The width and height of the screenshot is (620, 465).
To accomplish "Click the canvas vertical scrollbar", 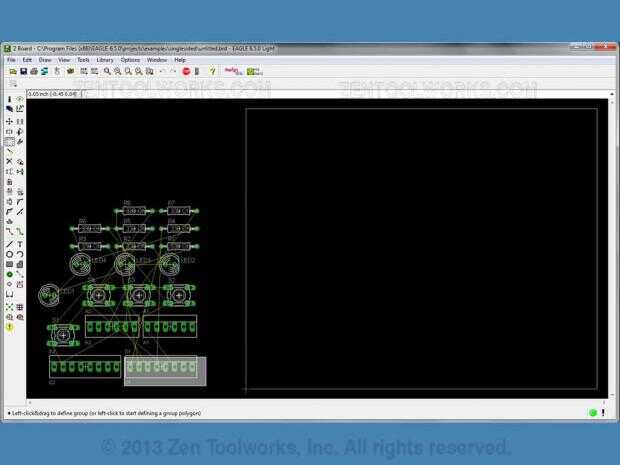I will [612, 245].
